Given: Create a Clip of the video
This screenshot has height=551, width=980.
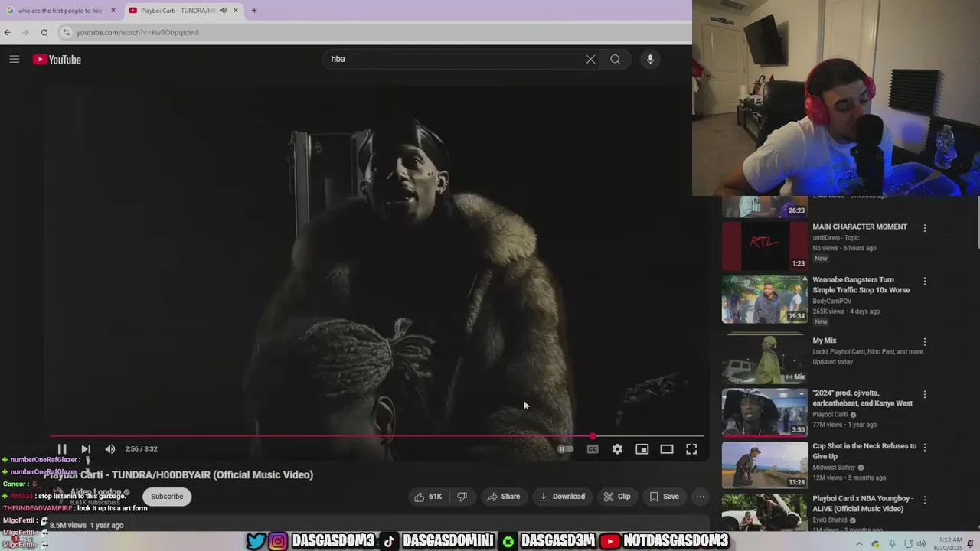Looking at the screenshot, I should (616, 497).
